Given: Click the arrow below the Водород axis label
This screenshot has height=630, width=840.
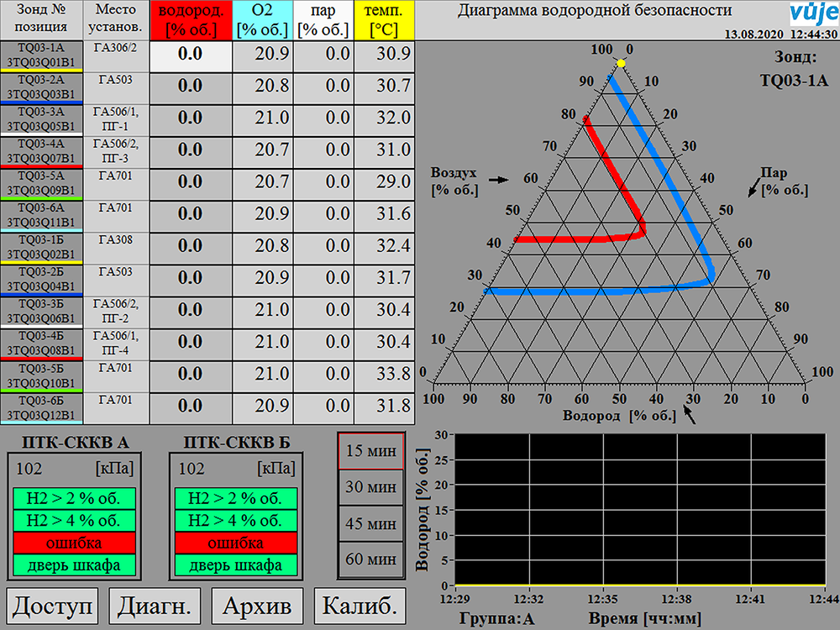Looking at the screenshot, I should (690, 415).
